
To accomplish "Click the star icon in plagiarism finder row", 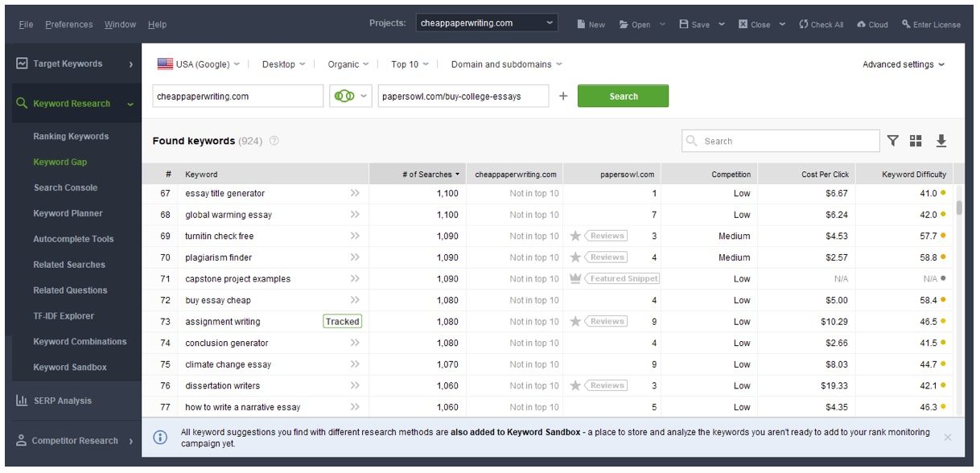I will coord(575,257).
